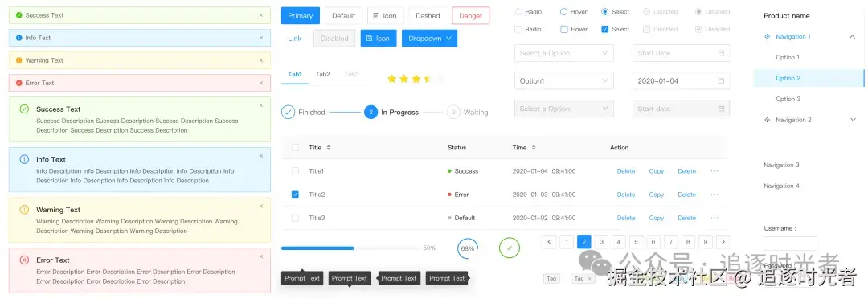Uncheck the Select checkbox
Viewport: 868px width, 299px height.
tap(605, 29)
